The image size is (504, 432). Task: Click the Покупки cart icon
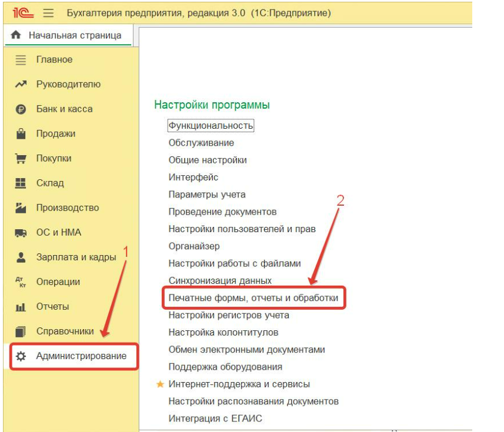[21, 158]
